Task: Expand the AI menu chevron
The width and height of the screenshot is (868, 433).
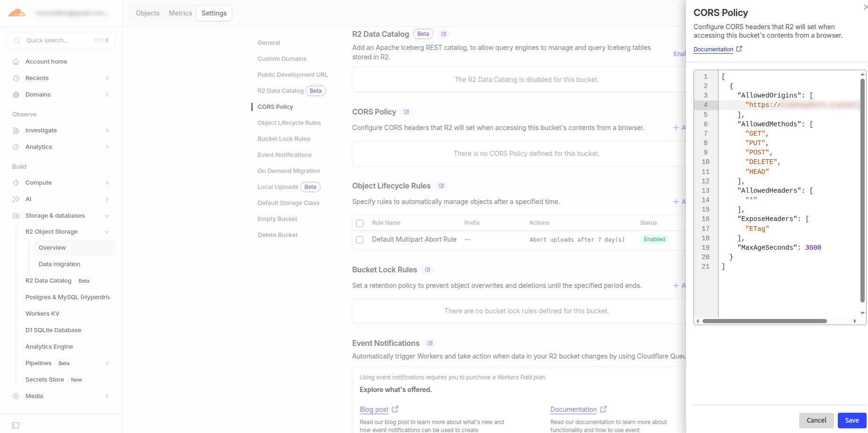Action: click(x=107, y=199)
